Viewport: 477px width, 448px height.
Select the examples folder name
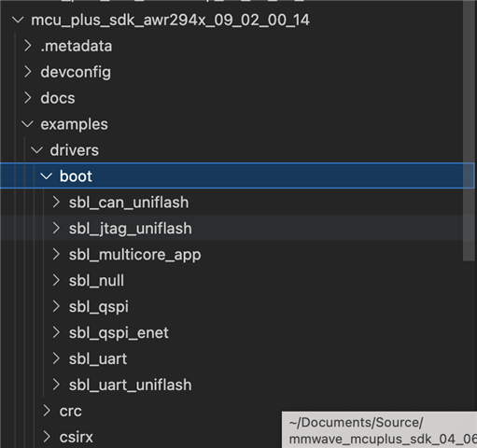(75, 125)
